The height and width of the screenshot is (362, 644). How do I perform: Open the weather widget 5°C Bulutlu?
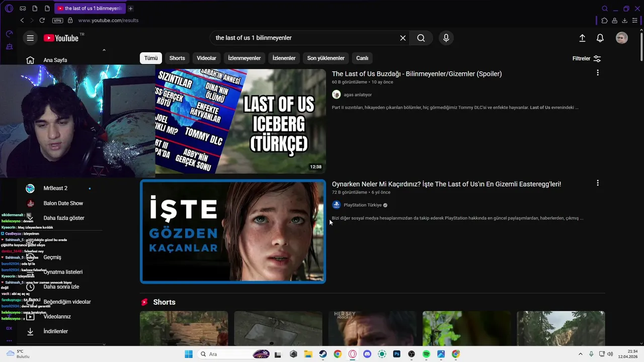click(18, 354)
